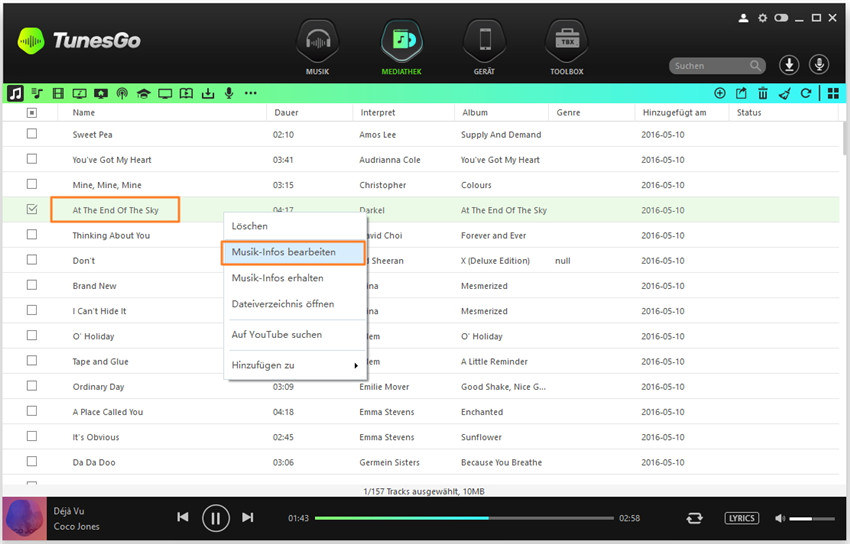The image size is (850, 544).
Task: Toggle the repeat mode icon
Action: tap(694, 519)
